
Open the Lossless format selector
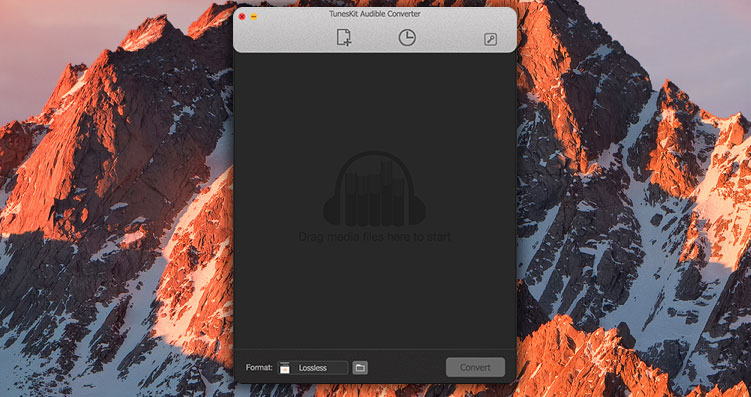313,368
